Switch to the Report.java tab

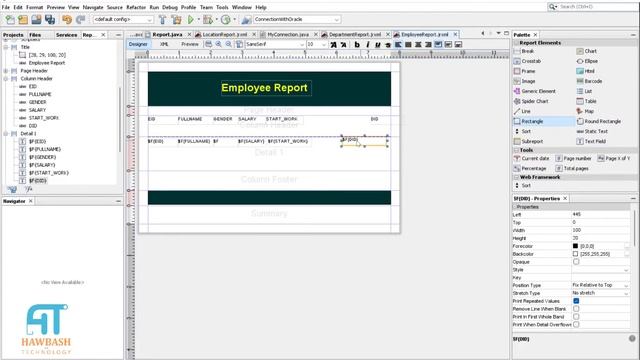[167, 35]
